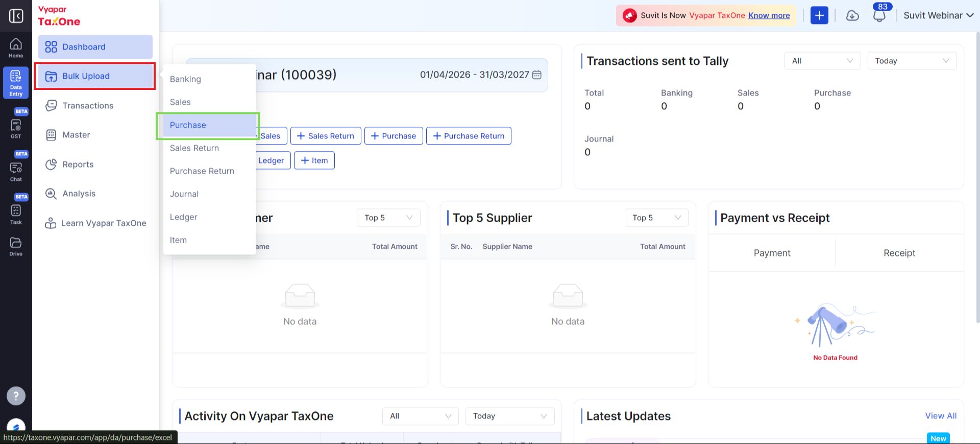This screenshot has width=980, height=444.
Task: Open Drive from the left rail
Action: pyautogui.click(x=16, y=246)
